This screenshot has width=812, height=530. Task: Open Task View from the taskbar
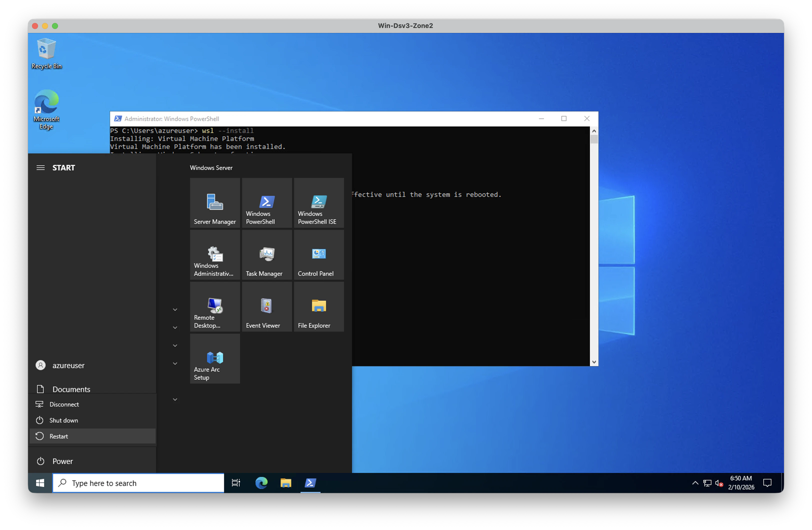(x=236, y=483)
